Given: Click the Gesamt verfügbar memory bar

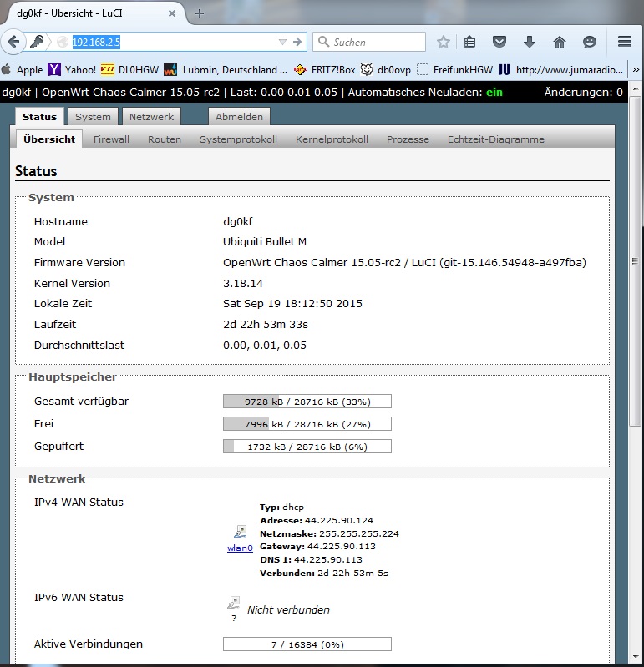Looking at the screenshot, I should coord(307,402).
